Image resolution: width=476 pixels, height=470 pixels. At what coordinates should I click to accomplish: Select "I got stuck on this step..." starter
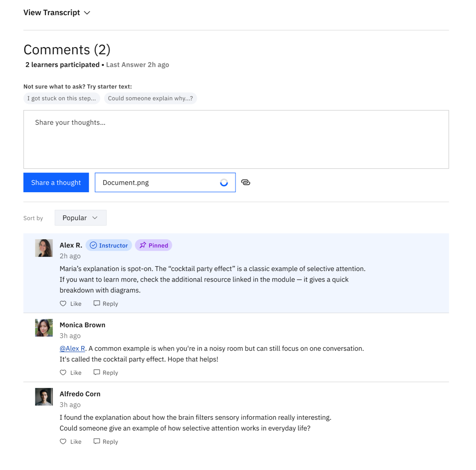[x=62, y=98]
